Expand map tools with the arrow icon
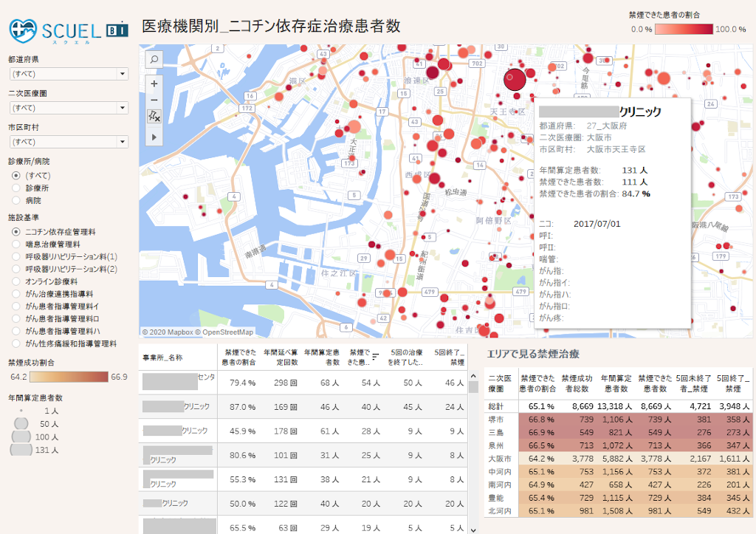The height and width of the screenshot is (534, 756). (x=154, y=137)
